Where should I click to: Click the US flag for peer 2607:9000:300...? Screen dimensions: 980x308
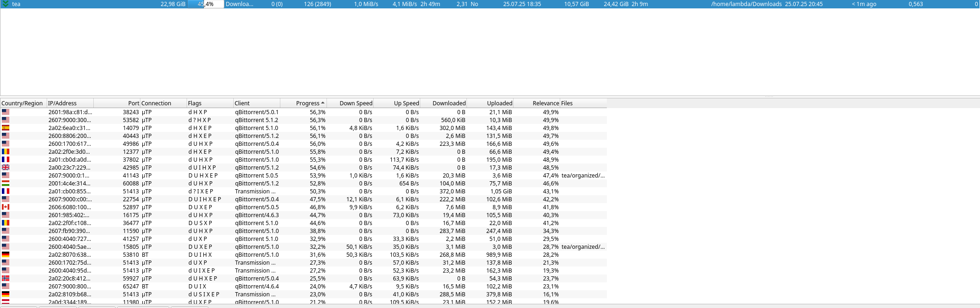click(6, 120)
